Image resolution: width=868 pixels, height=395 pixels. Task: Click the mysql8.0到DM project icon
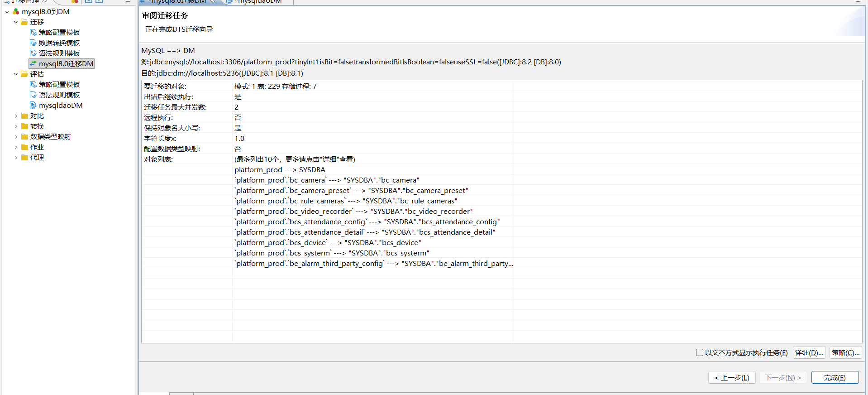click(16, 12)
